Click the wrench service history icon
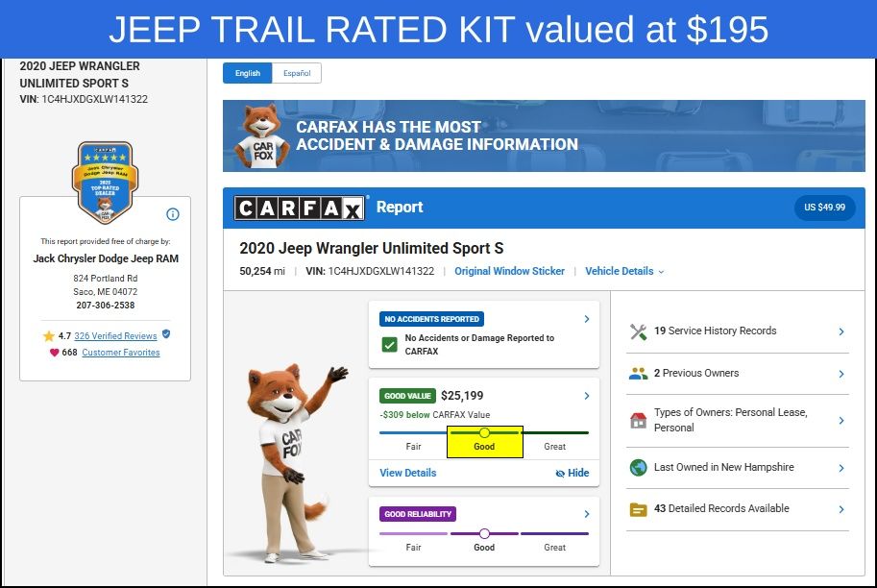Image resolution: width=877 pixels, height=588 pixels. click(638, 331)
